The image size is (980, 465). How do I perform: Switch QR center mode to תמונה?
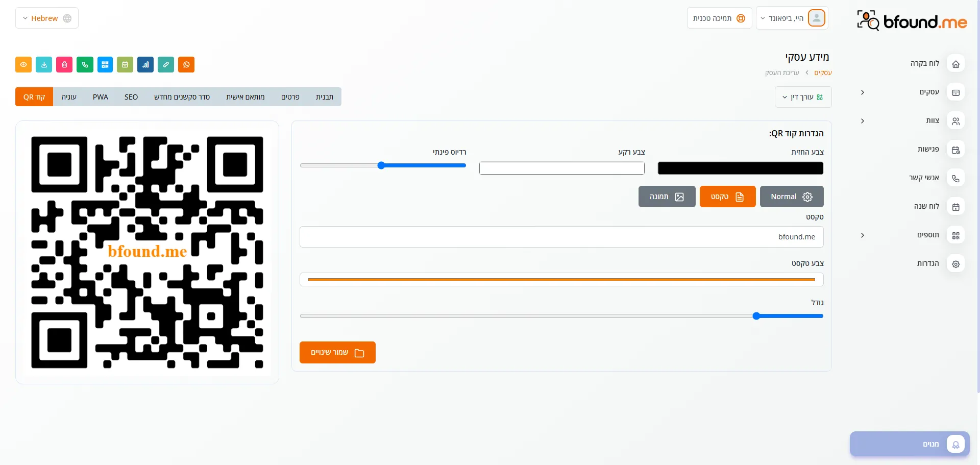[x=667, y=197]
